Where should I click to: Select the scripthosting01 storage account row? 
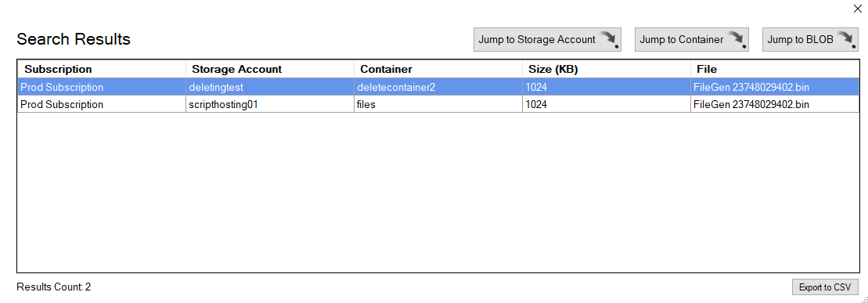438,104
